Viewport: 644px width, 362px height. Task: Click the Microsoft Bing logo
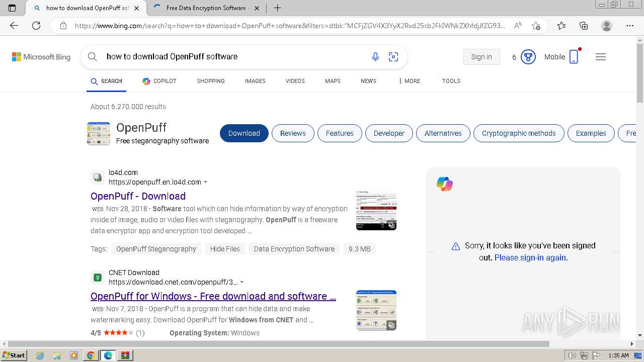(x=41, y=57)
